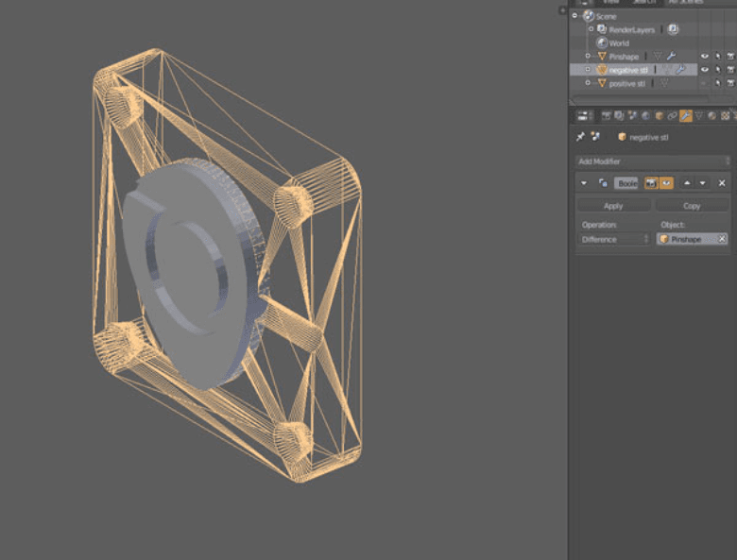Open the Material properties sphere tab
The height and width of the screenshot is (560, 737).
click(x=711, y=115)
